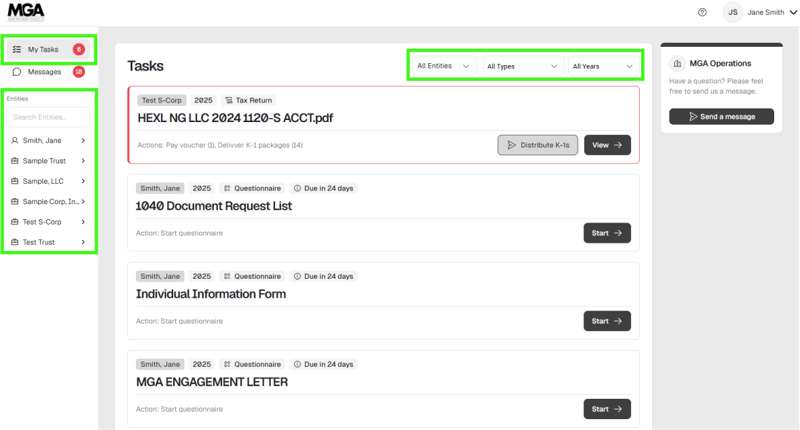Image resolution: width=800 pixels, height=430 pixels.
Task: Open the All Years filter dropdown
Action: click(602, 66)
